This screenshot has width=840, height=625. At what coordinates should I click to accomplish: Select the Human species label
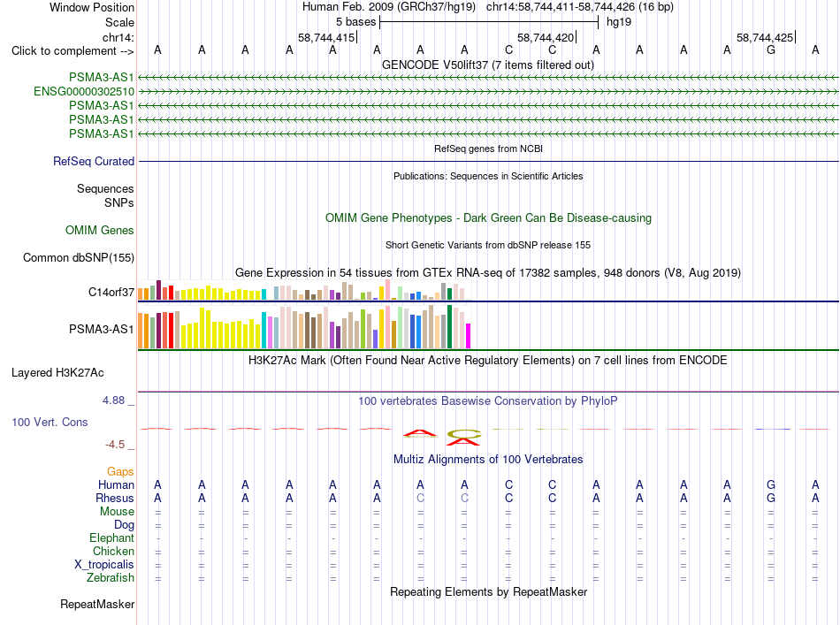pos(116,484)
